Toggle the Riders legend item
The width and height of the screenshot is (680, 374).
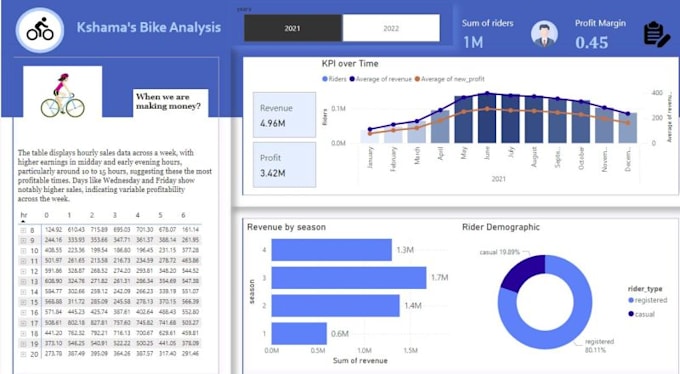click(334, 79)
